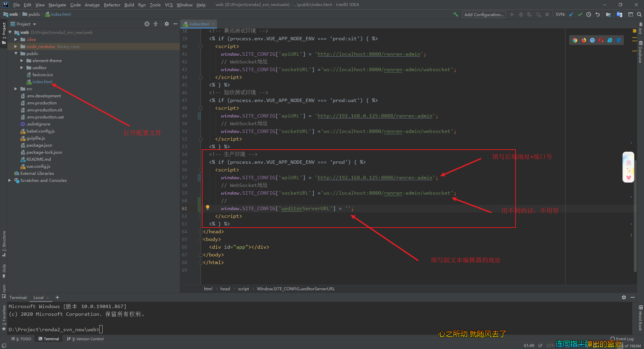Open SVN Show History clock icon
Image resolution: width=644 pixels, height=349 pixels.
[x=589, y=14]
